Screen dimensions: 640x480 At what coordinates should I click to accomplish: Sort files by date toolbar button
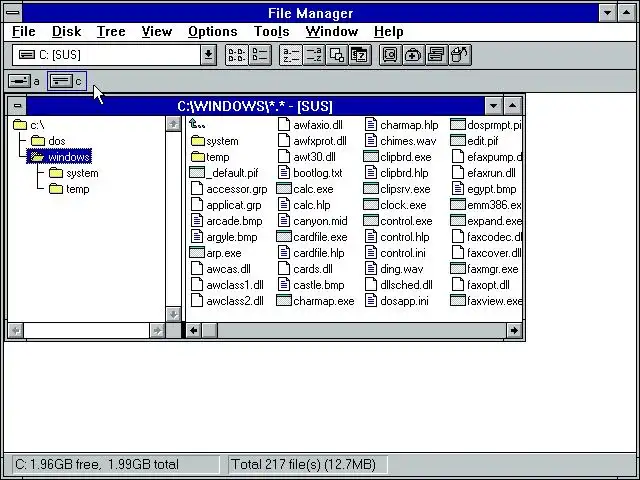click(360, 55)
